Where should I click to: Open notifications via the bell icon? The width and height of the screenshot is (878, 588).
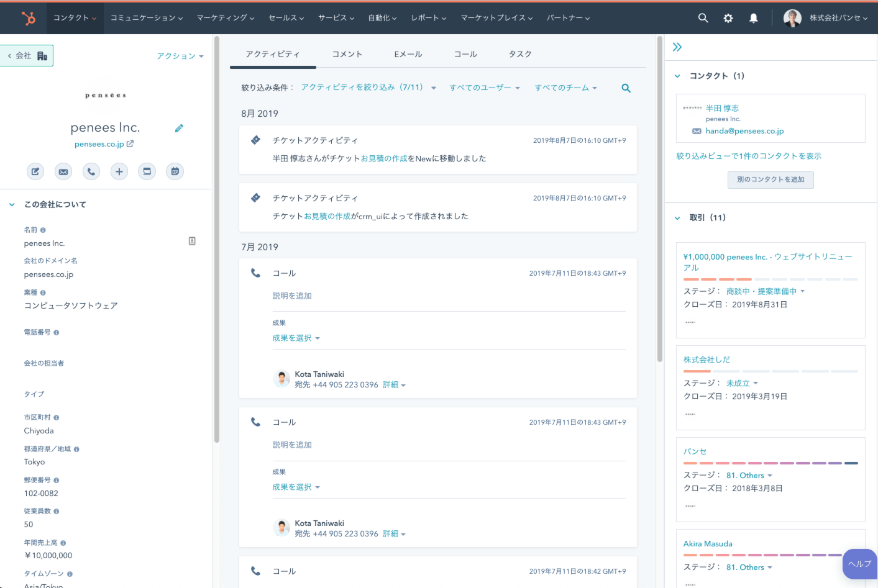coord(753,18)
